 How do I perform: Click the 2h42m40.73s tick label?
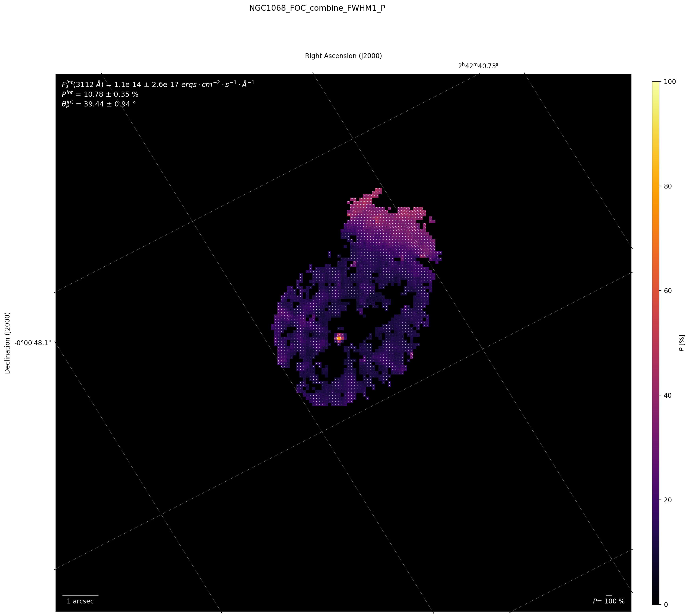point(478,66)
